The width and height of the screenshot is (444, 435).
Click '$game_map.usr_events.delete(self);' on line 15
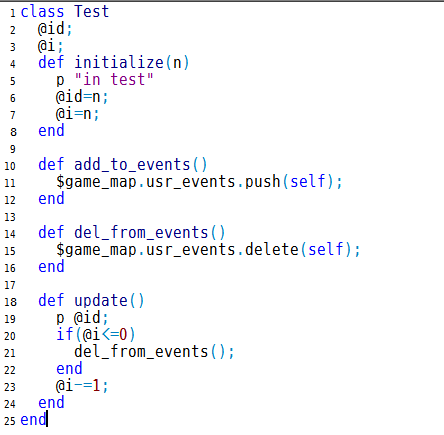pyautogui.click(x=208, y=249)
